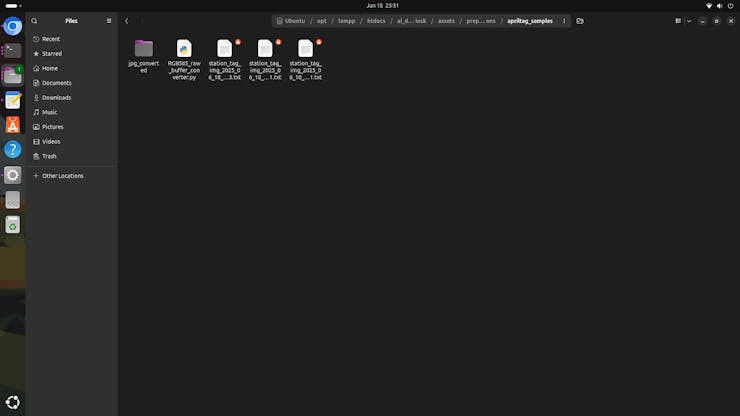Click the apriltag_samples path segment
Viewport: 740px width, 416px height.
pyautogui.click(x=530, y=21)
